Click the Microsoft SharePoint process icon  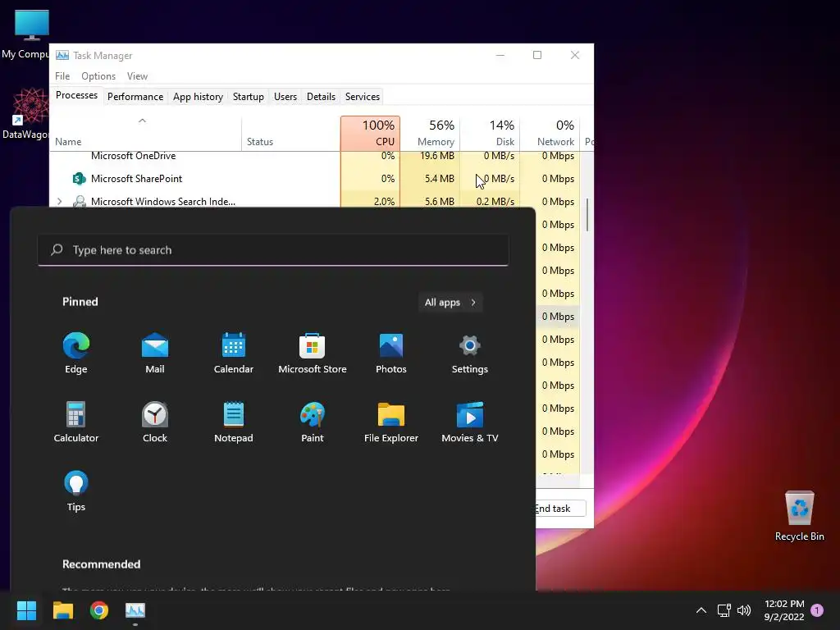pos(80,178)
